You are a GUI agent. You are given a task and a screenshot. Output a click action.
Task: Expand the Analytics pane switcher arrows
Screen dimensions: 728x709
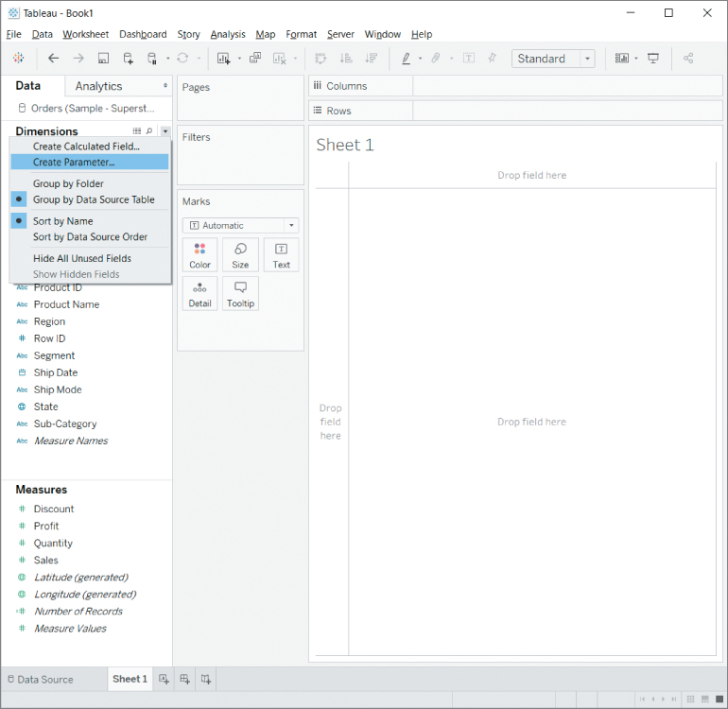tap(165, 85)
